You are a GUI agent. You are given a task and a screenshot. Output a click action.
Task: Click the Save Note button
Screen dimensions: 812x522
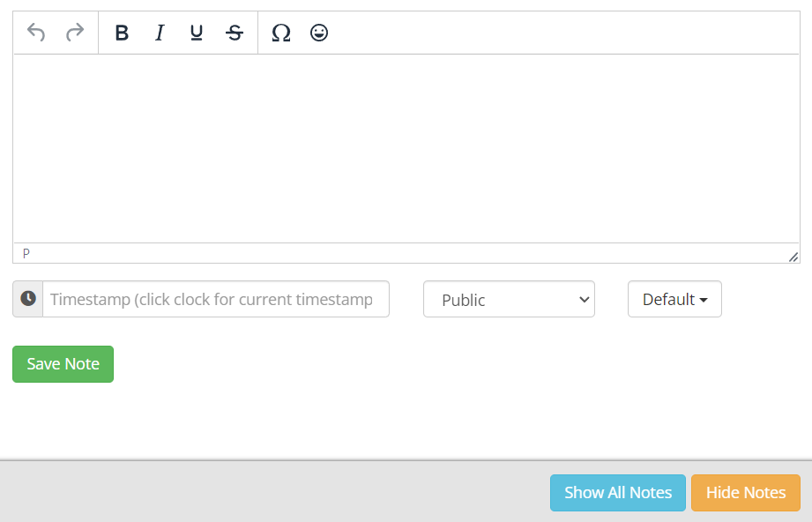coord(63,364)
